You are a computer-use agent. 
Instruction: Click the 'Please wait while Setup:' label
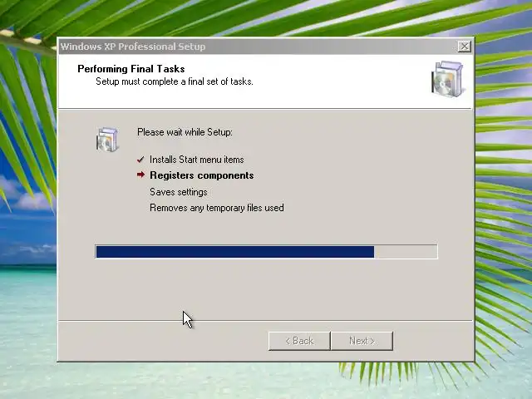tap(185, 132)
